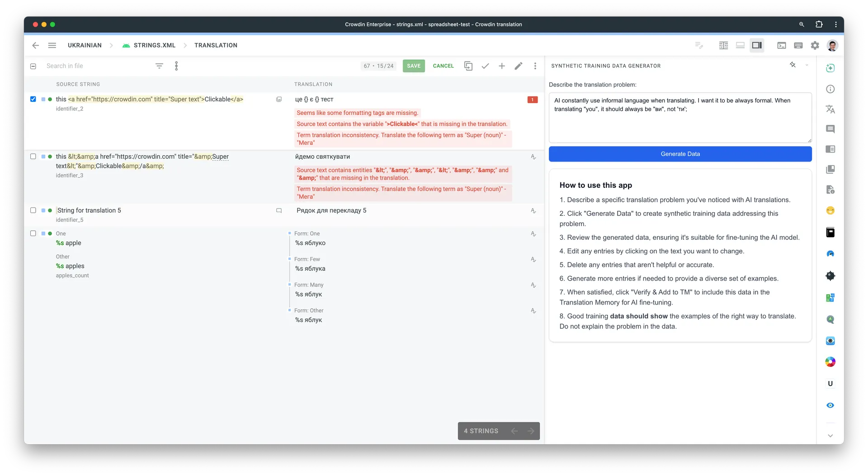Viewport: 868px width, 476px height.
Task: Open the dark gear sidebar app
Action: (x=830, y=276)
